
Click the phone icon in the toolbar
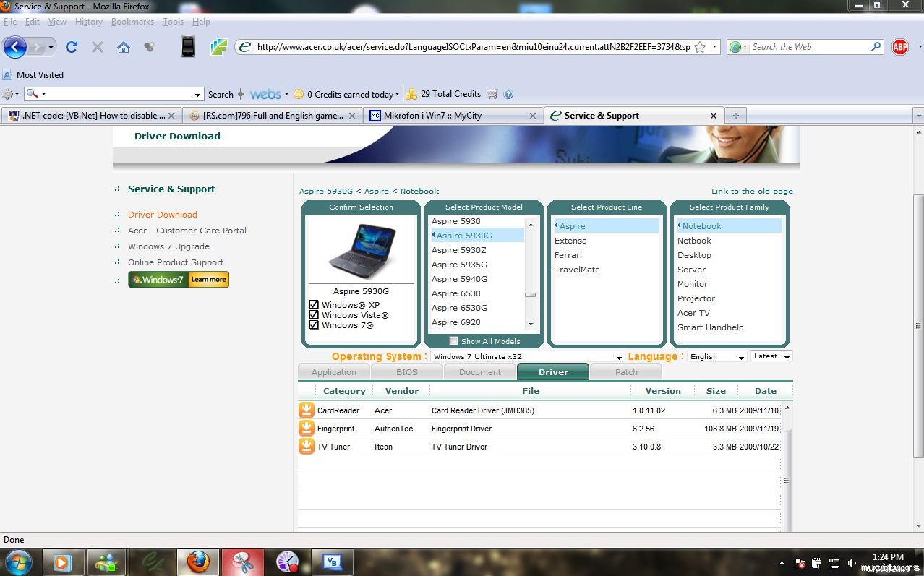coord(187,46)
